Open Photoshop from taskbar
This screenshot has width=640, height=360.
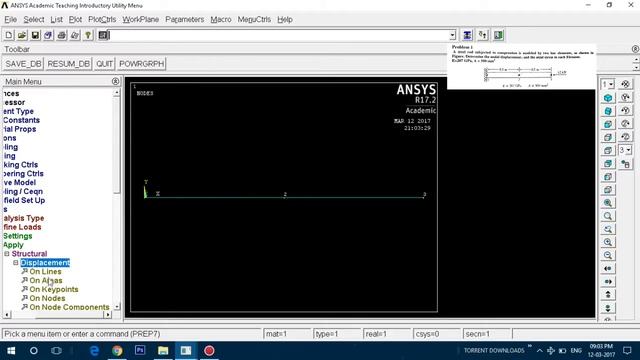140,351
